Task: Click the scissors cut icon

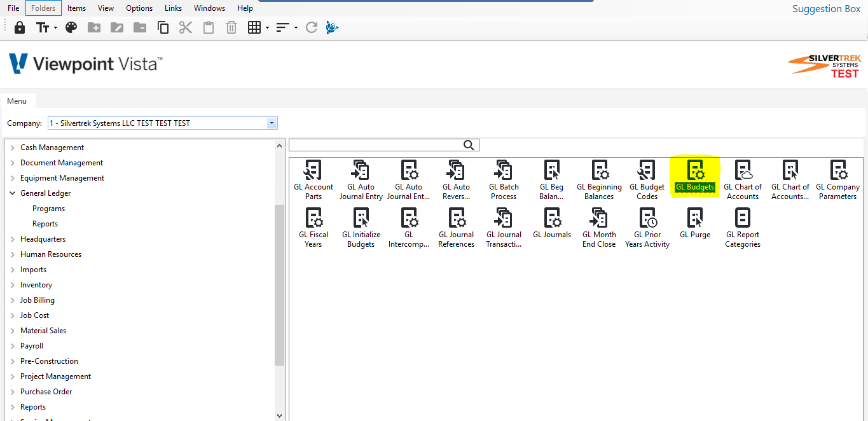Action: pyautogui.click(x=185, y=27)
